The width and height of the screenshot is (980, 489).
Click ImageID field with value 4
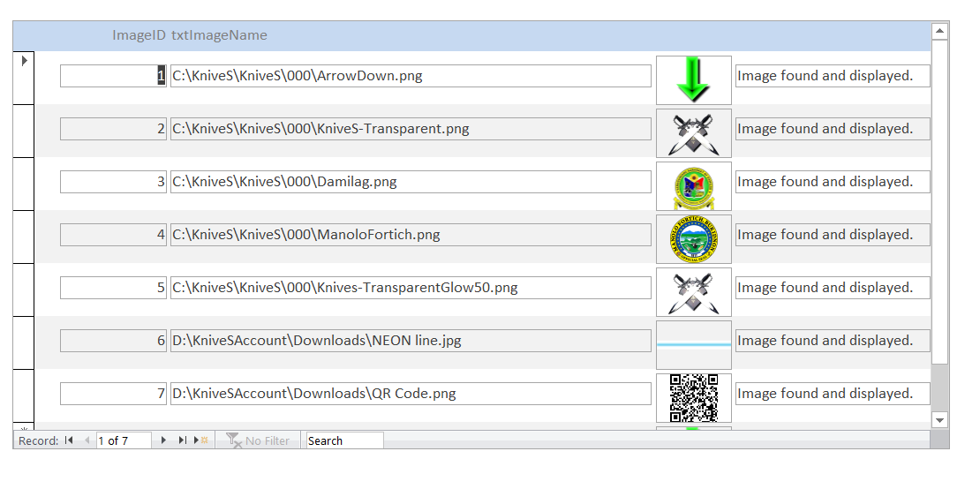pos(113,236)
